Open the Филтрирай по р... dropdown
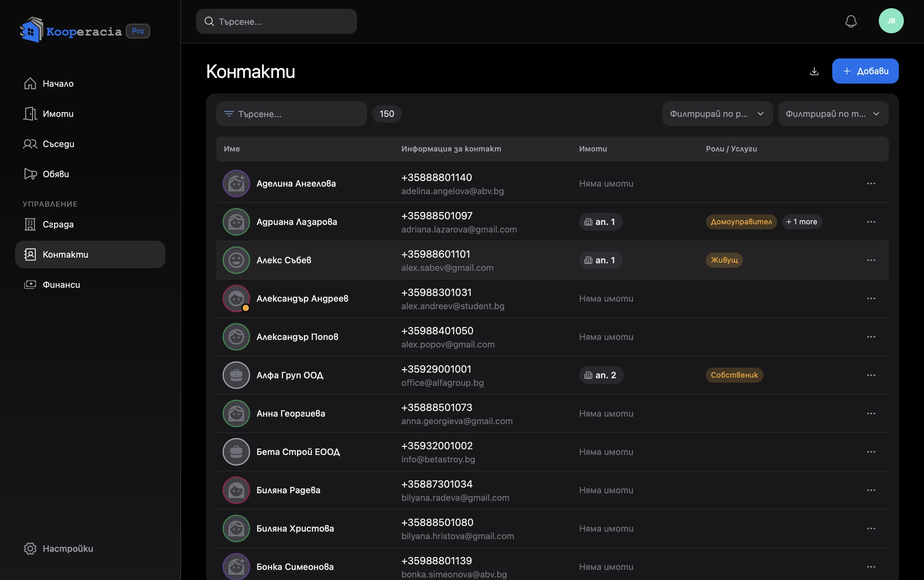The height and width of the screenshot is (580, 924). [x=717, y=114]
